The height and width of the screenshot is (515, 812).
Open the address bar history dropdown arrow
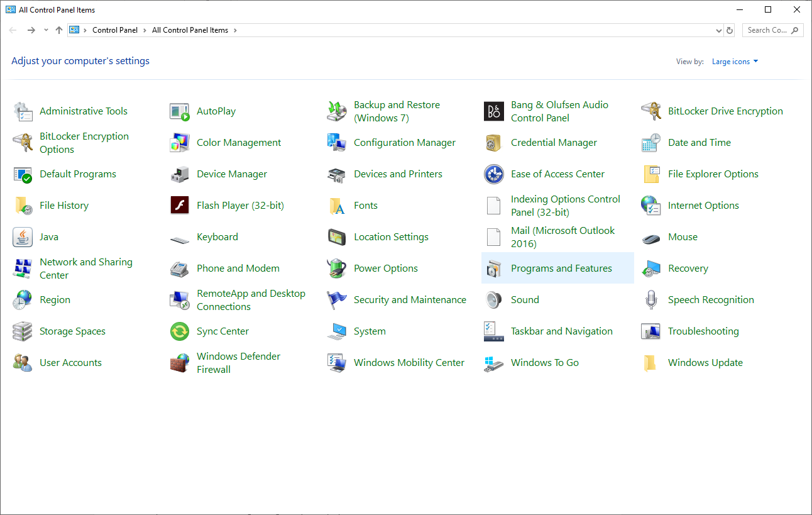click(719, 30)
